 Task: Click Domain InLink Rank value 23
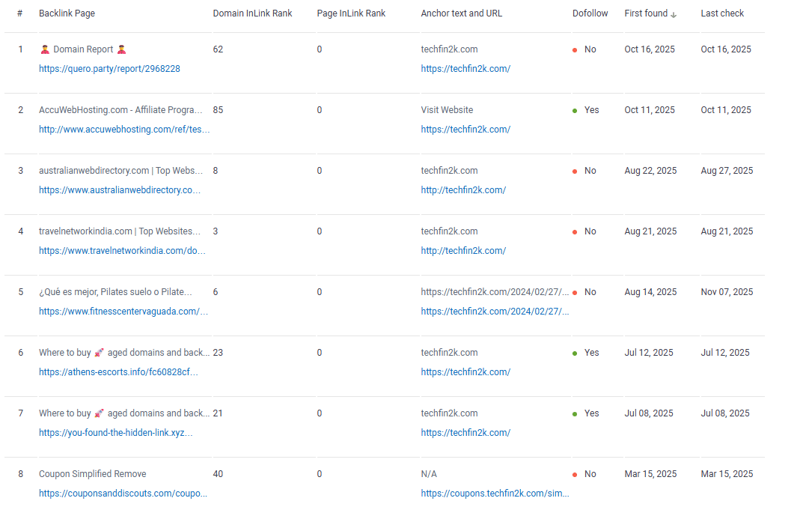point(218,353)
